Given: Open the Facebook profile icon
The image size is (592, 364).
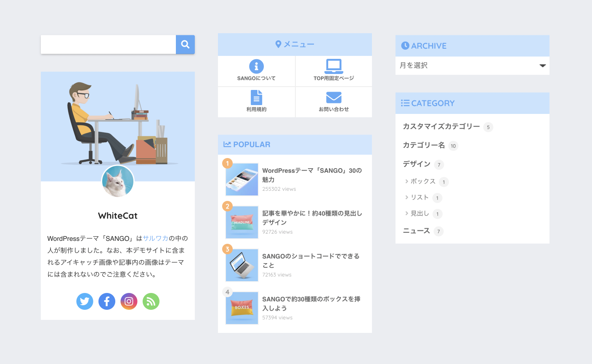Looking at the screenshot, I should pyautogui.click(x=106, y=301).
